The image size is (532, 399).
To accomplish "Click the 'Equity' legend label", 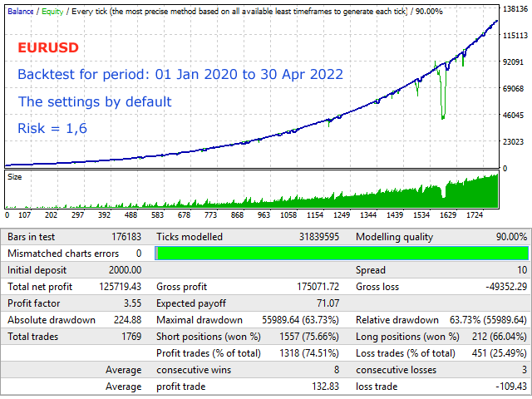I will pyautogui.click(x=52, y=12).
